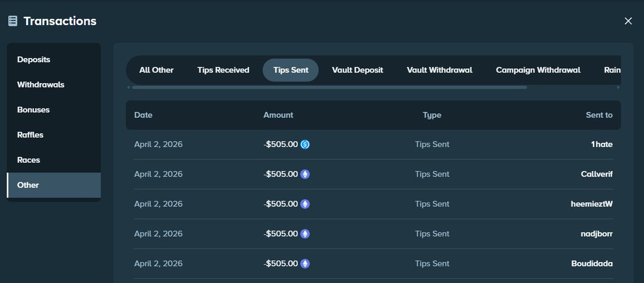Click Tips Sent type in heemieztW row
This screenshot has height=283, width=644.
pos(432,204)
